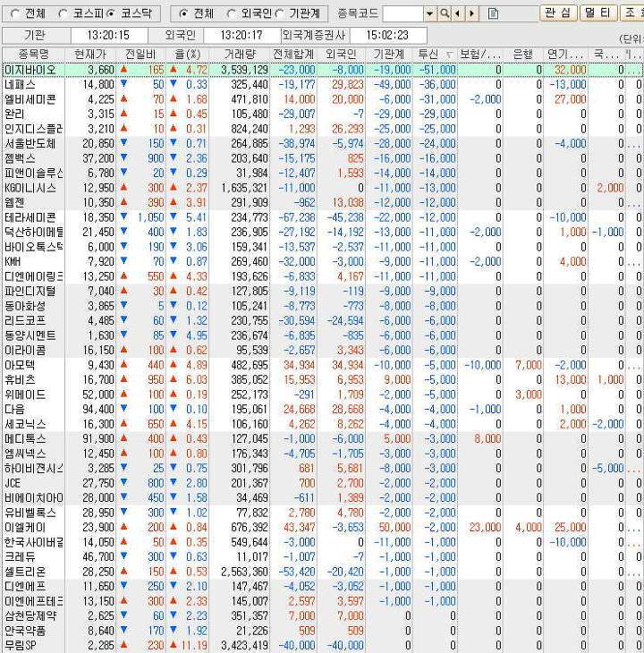Select the 셀트리온 stock name
Screen dimensions: 644x653
pos(25,572)
